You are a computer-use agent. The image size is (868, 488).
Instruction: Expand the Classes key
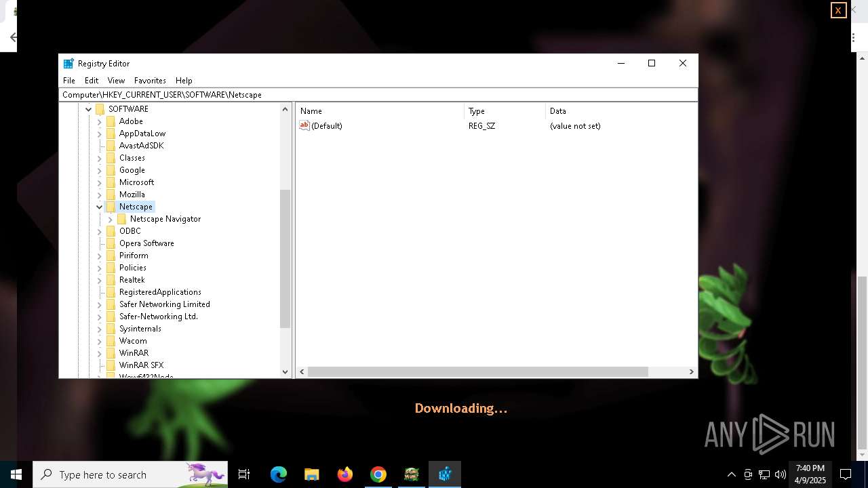click(x=100, y=158)
